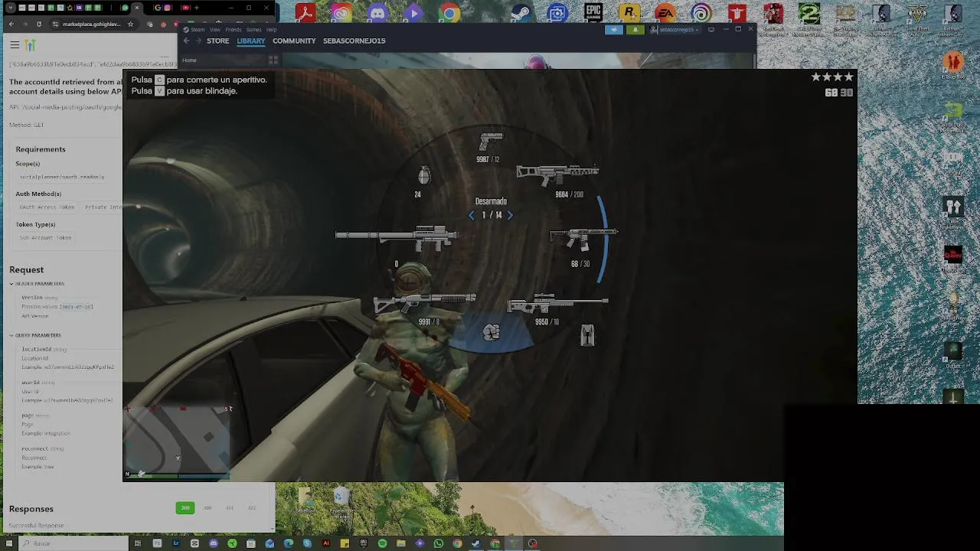The width and height of the screenshot is (980, 551).
Task: Open Windows Start menu
Action: (x=8, y=543)
